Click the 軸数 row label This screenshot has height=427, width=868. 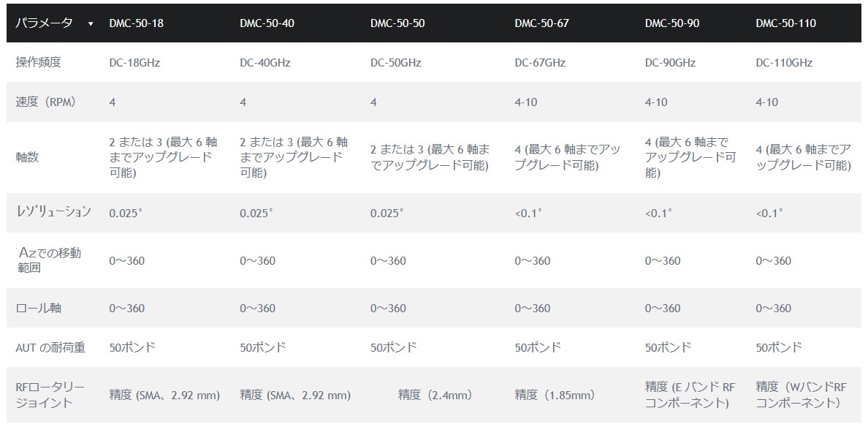coord(28,157)
